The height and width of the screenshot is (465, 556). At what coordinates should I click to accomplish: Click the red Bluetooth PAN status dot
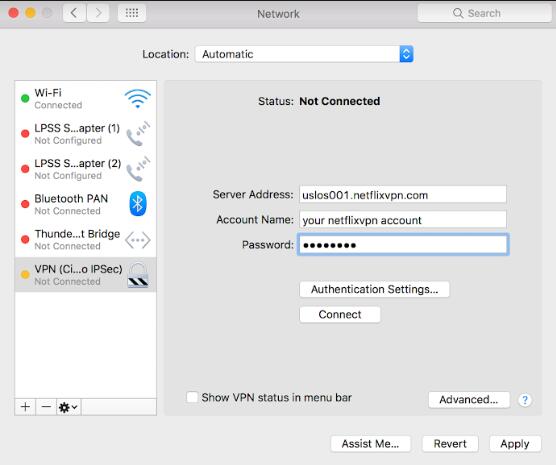tap(25, 204)
